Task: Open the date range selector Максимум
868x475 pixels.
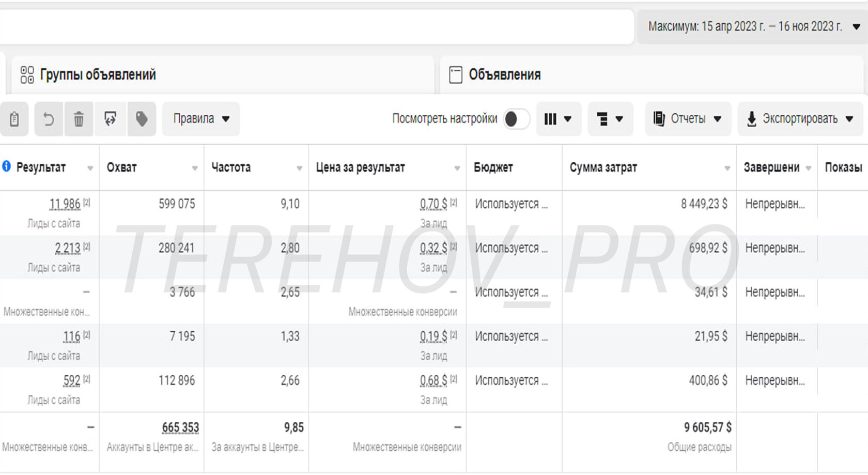Action: pyautogui.click(x=752, y=26)
